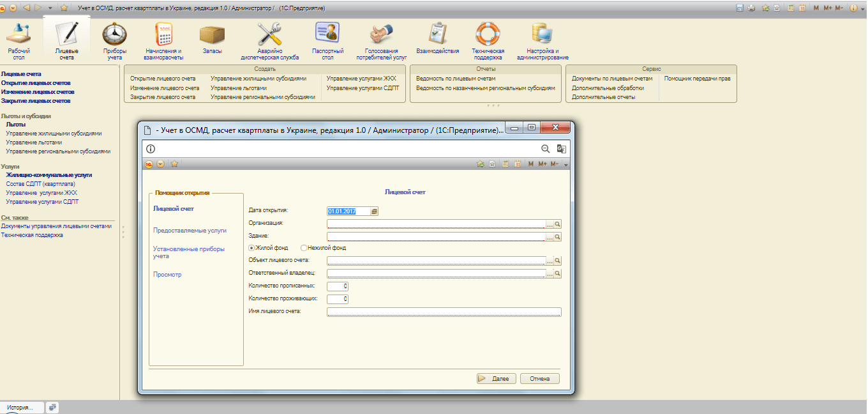The width and height of the screenshot is (868, 414).
Task: Click the Дата открытия date field
Action: pos(348,211)
